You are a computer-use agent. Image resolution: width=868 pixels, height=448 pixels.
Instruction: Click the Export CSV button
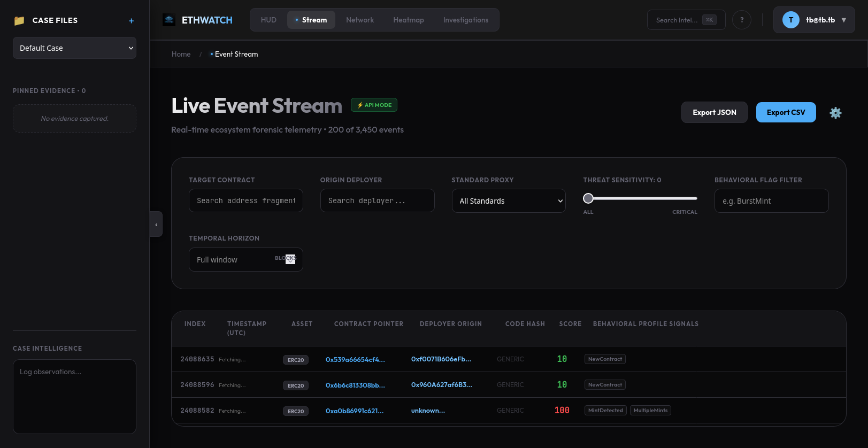point(786,112)
